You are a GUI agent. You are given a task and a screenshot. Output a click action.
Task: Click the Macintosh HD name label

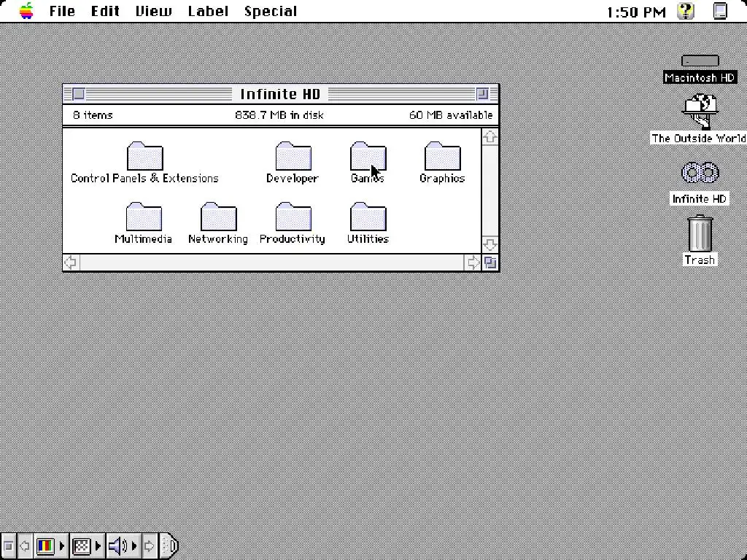tap(700, 77)
